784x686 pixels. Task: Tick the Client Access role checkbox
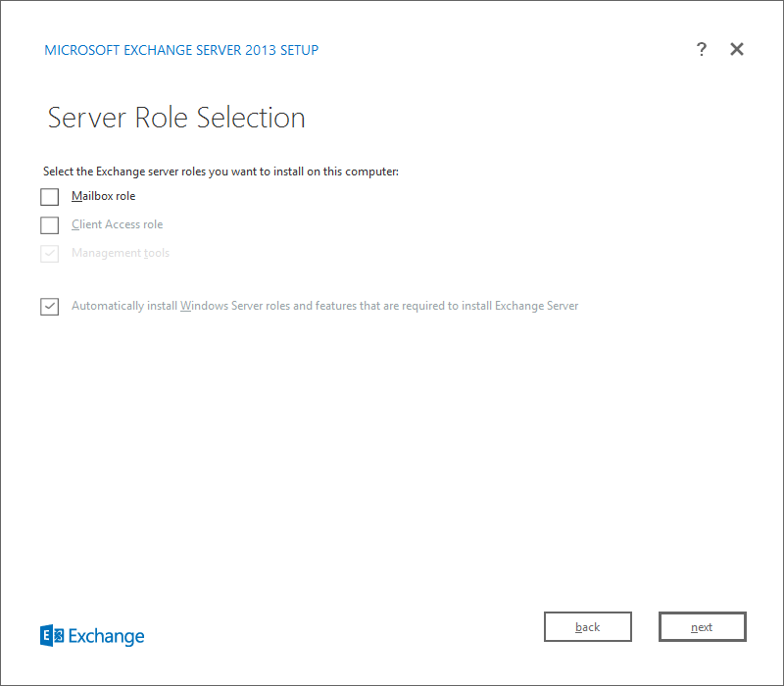50,225
